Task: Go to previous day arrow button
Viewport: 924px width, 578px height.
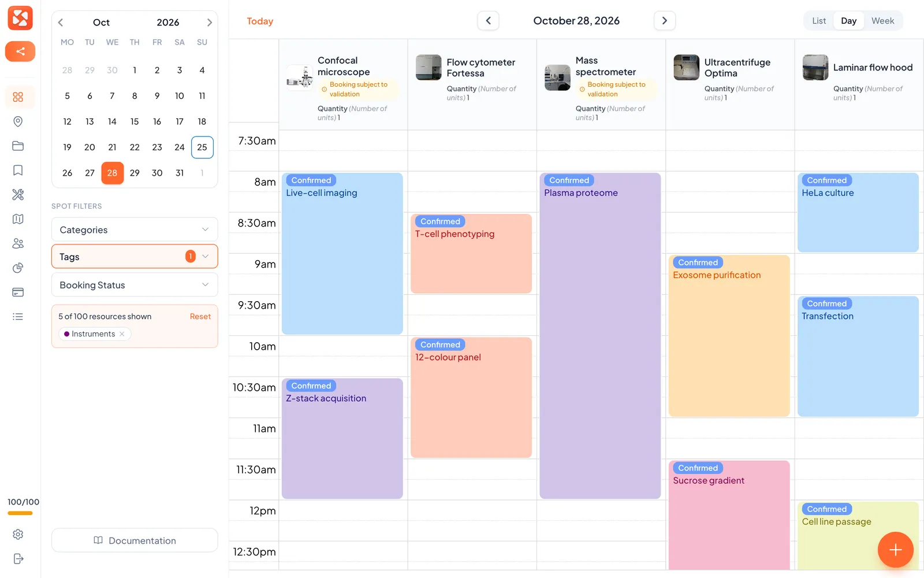Action: [x=489, y=21]
